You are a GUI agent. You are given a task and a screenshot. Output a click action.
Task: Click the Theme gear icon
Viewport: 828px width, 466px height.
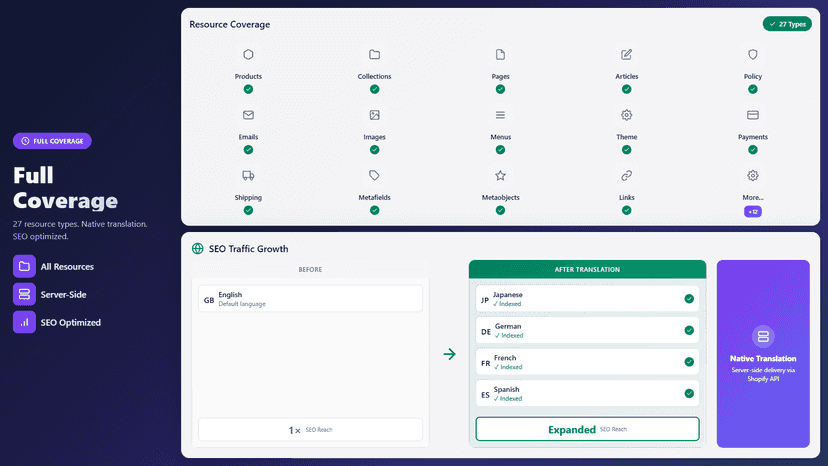(626, 115)
